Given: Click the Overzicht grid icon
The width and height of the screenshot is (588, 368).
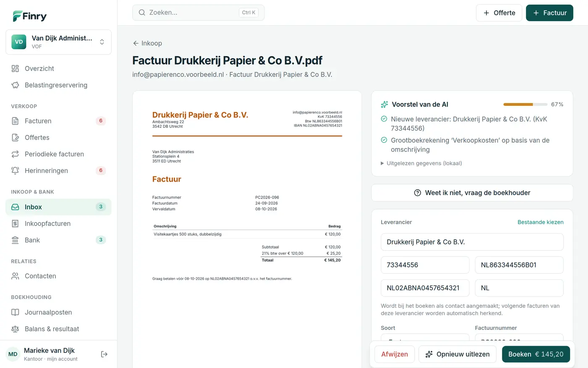Looking at the screenshot, I should click(15, 69).
